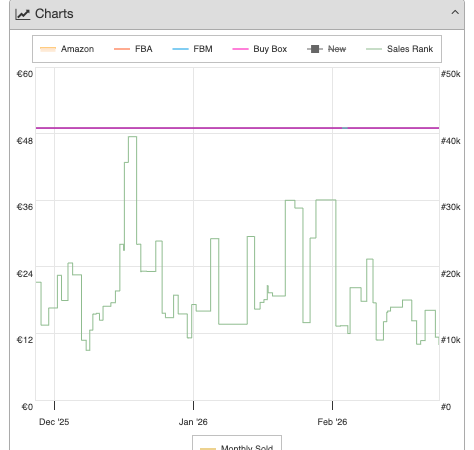Click the Charts line-graph icon
The height and width of the screenshot is (450, 474).
23,14
